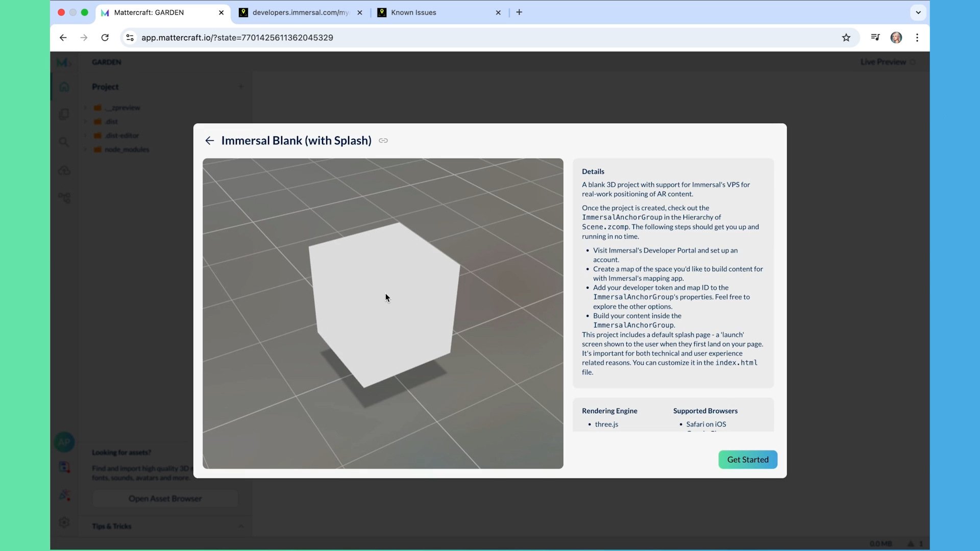This screenshot has width=980, height=551.
Task: Copy link icon next to template title
Action: [383, 141]
